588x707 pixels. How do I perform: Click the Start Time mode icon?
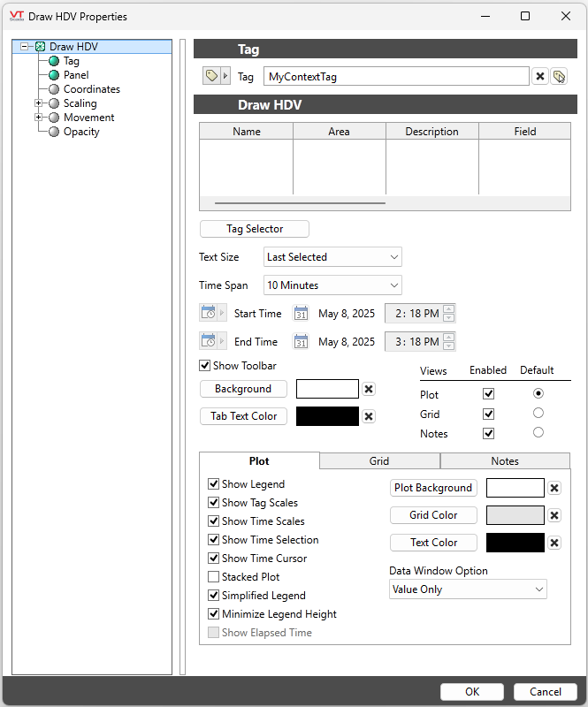[209, 314]
